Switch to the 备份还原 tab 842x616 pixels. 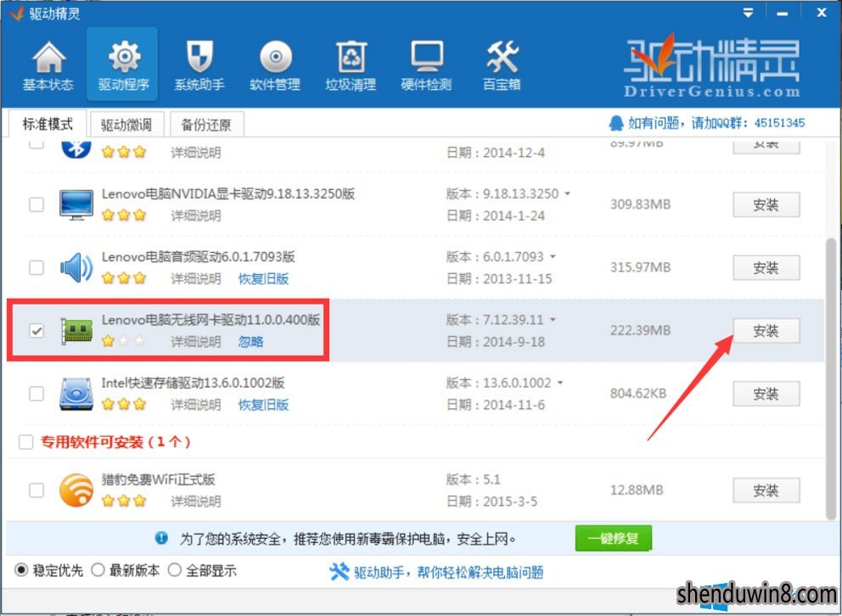click(x=207, y=125)
